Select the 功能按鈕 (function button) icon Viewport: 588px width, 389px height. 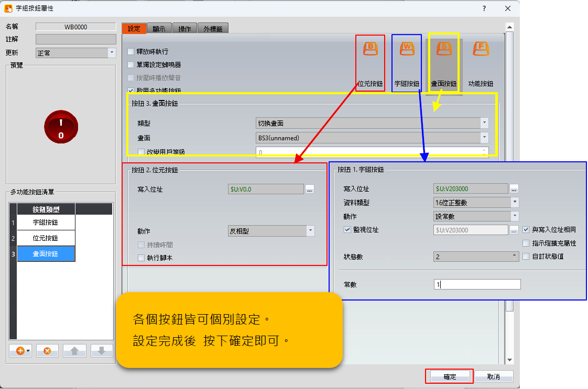pos(481,49)
